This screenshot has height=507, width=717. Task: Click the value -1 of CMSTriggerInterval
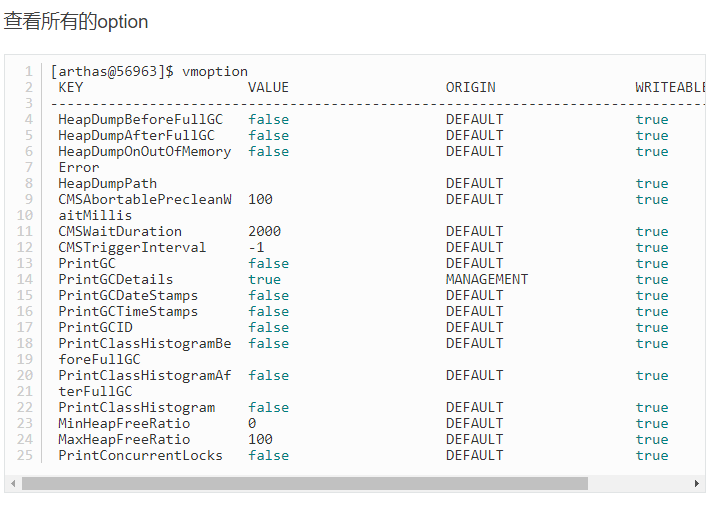pyautogui.click(x=256, y=247)
